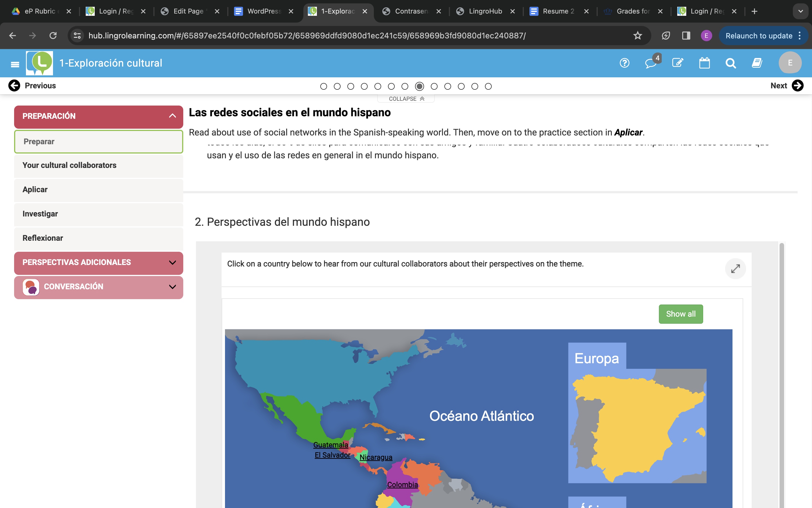Select Preparar in the sidebar

click(x=99, y=141)
